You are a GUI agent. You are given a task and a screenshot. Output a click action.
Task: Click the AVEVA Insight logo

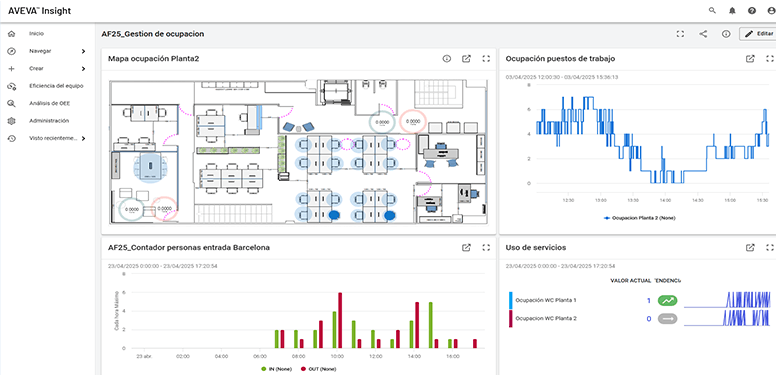tap(40, 11)
